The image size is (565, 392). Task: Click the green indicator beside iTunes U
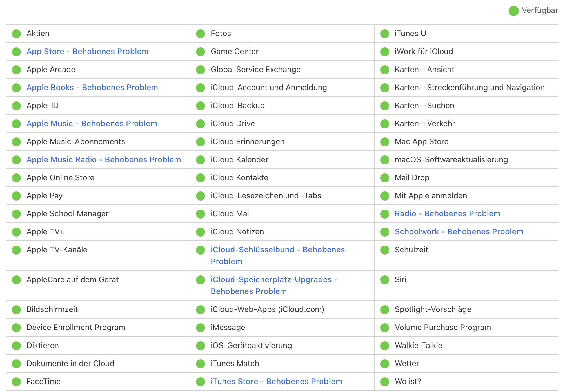(x=385, y=34)
